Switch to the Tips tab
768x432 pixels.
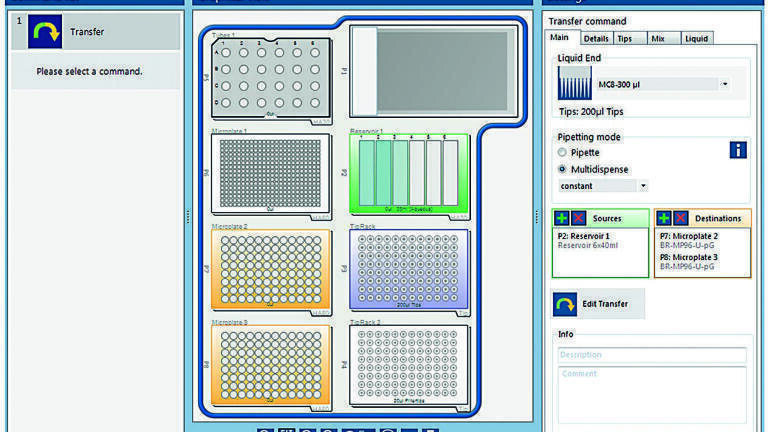point(630,38)
